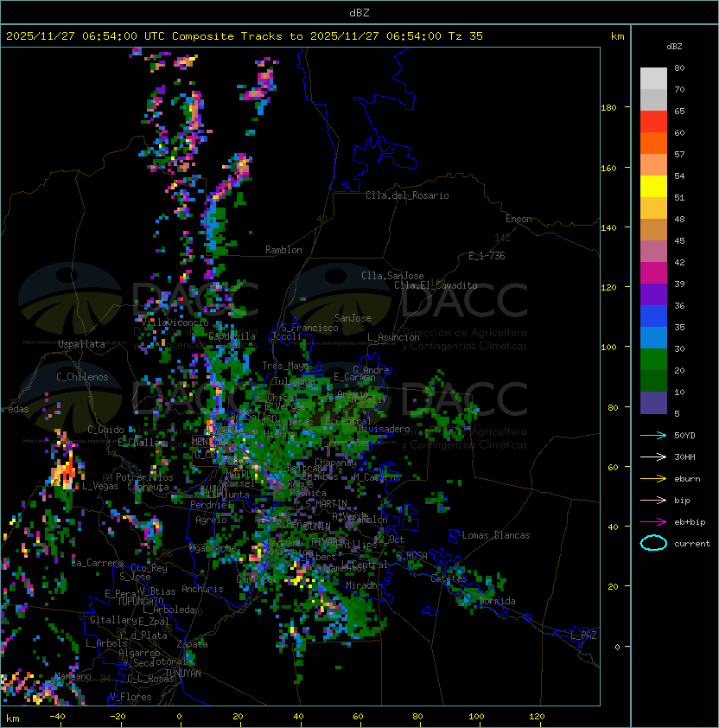Click the 'Encon' map label
Viewport: 719px width, 728px height.
[x=519, y=219]
